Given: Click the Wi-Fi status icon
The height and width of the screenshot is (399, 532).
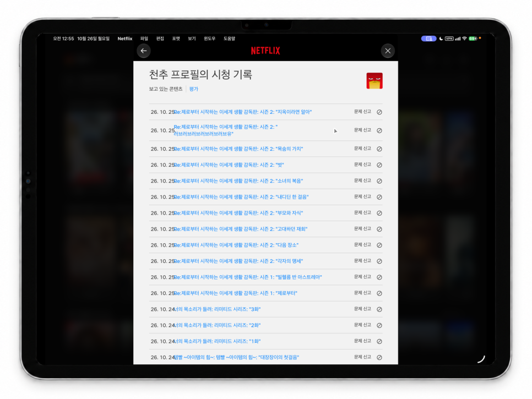Looking at the screenshot, I should pos(464,39).
